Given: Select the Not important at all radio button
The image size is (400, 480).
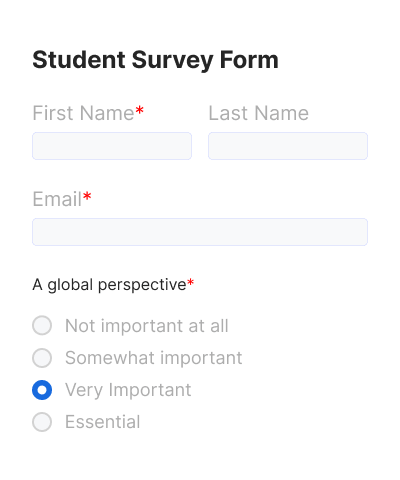Looking at the screenshot, I should 42,325.
